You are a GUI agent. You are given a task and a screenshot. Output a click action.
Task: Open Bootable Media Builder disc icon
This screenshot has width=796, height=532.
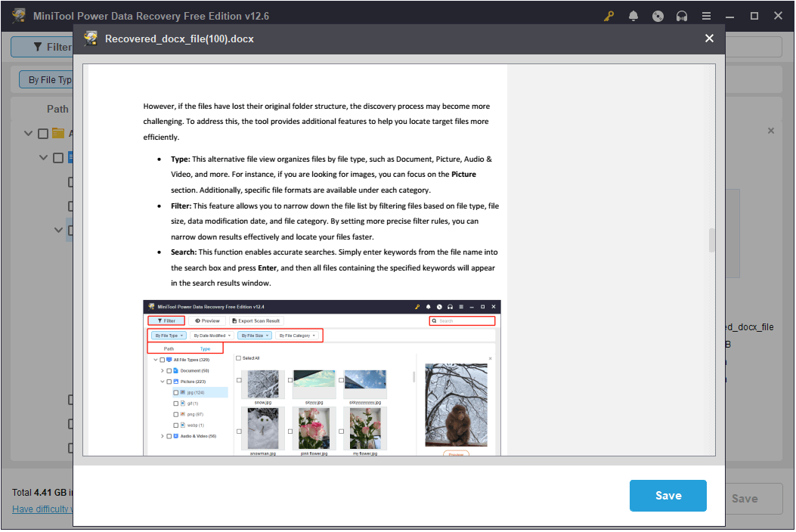pyautogui.click(x=658, y=15)
